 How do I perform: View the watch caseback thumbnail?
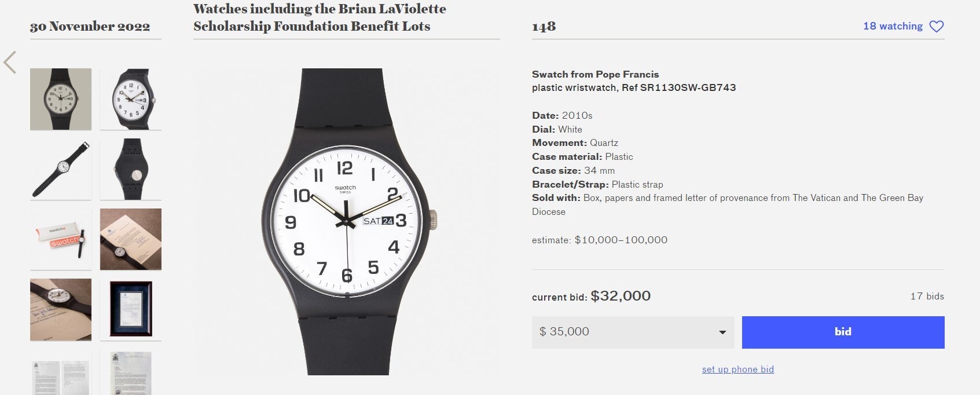coord(131,169)
